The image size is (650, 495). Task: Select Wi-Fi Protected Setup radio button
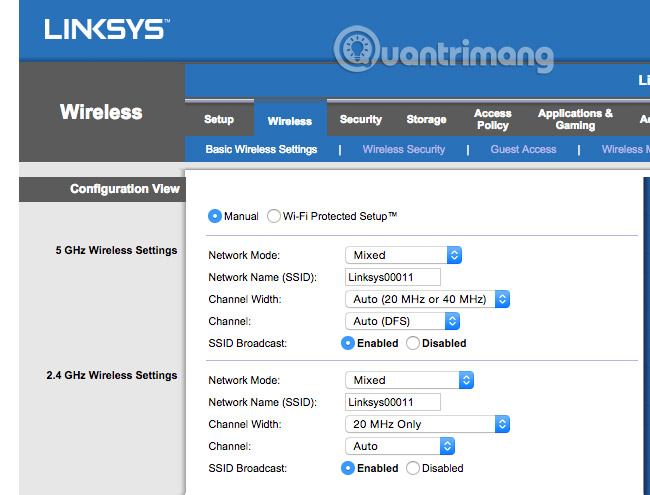[274, 216]
